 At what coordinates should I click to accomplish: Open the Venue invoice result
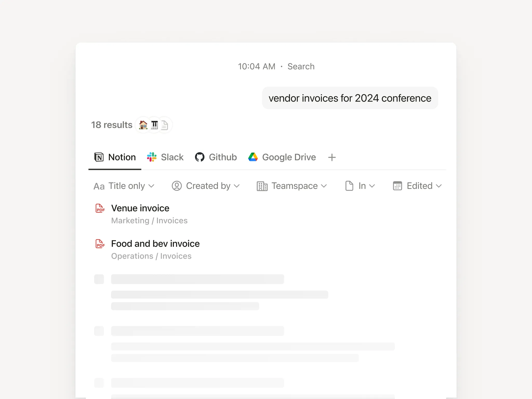pyautogui.click(x=140, y=208)
